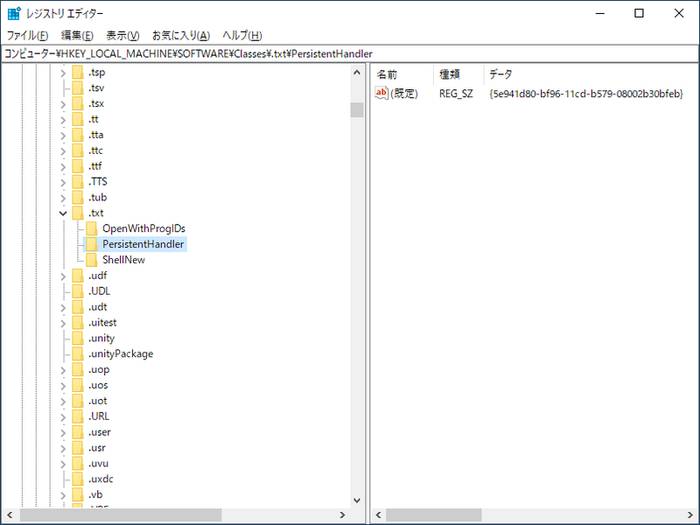
Task: Expand the .tt key
Action: [x=63, y=120]
